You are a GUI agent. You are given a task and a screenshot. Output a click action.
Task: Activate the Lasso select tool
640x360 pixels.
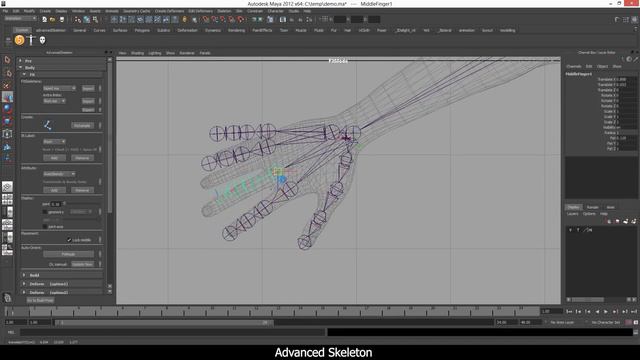click(x=7, y=73)
